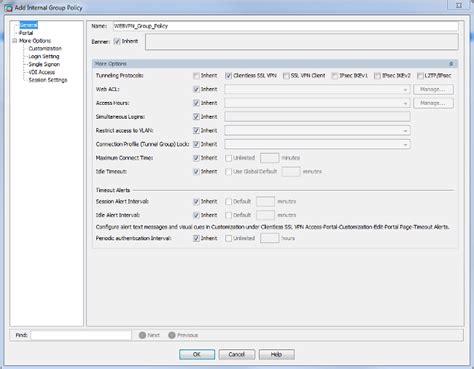Enable IPsec IKEv2 protocol checkbox
This screenshot has height=369, width=474.
377,76
